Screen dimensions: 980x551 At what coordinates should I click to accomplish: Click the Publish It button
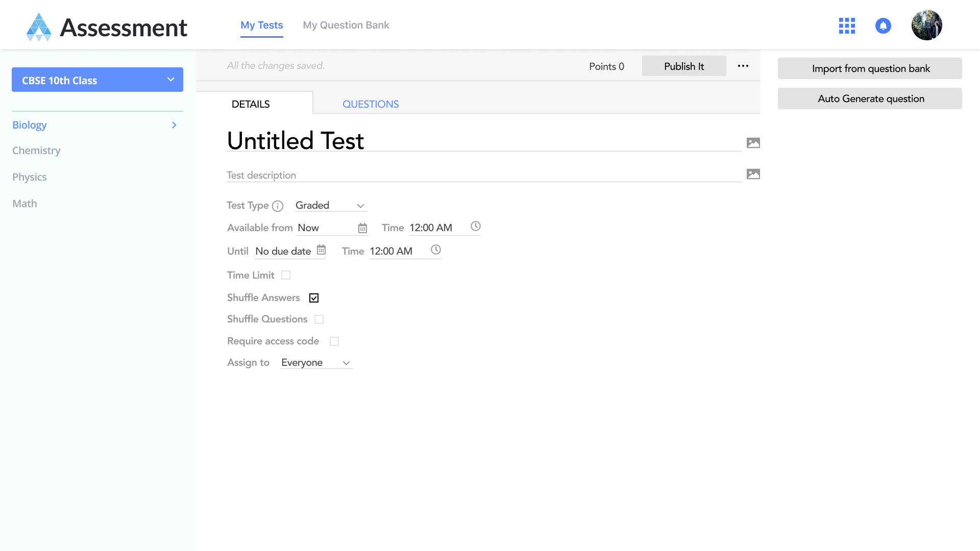coord(683,66)
